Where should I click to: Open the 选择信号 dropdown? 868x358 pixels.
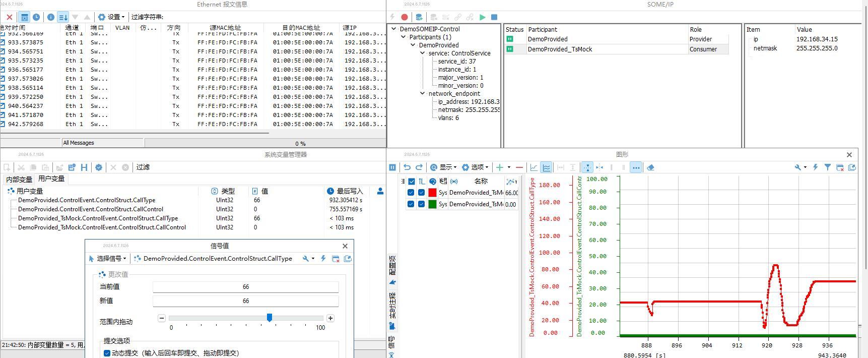point(107,259)
